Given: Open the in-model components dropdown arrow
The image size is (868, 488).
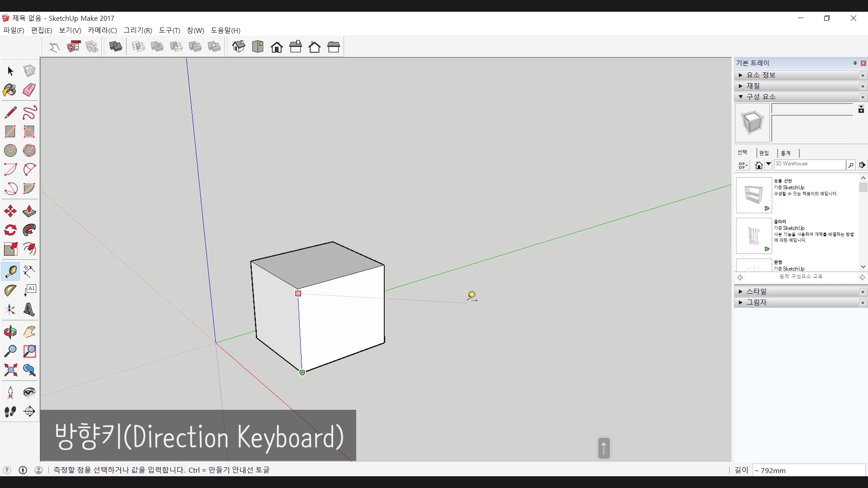Looking at the screenshot, I should pyautogui.click(x=768, y=164).
